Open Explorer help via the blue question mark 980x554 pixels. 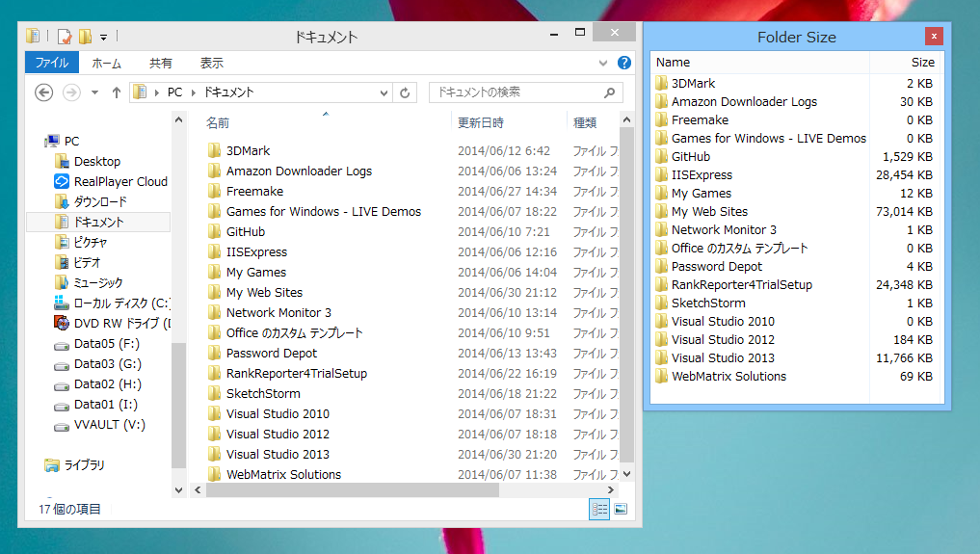[x=623, y=63]
